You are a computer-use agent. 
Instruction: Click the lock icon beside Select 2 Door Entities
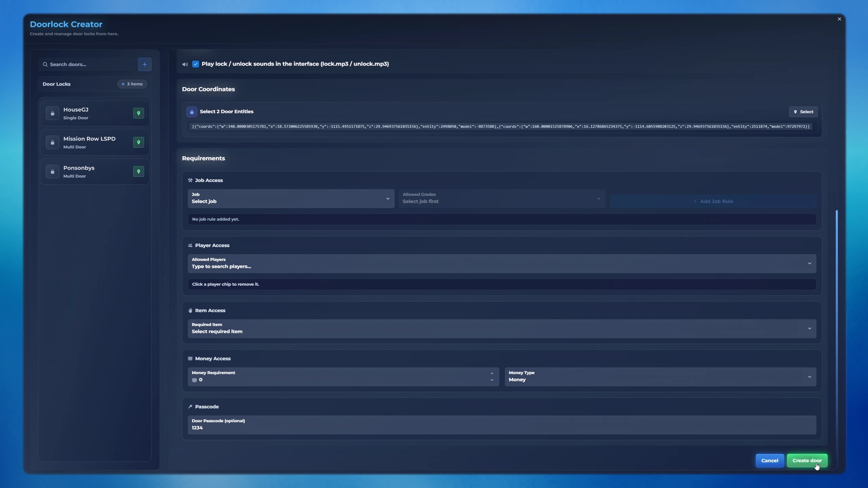(192, 112)
